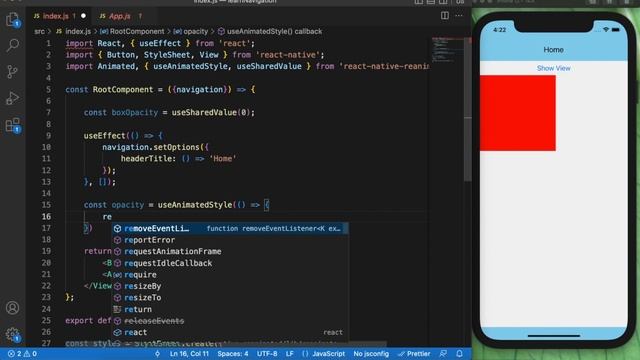Click the editor vertical scrollbar
Viewport: 640px width, 360px height.
[468, 109]
